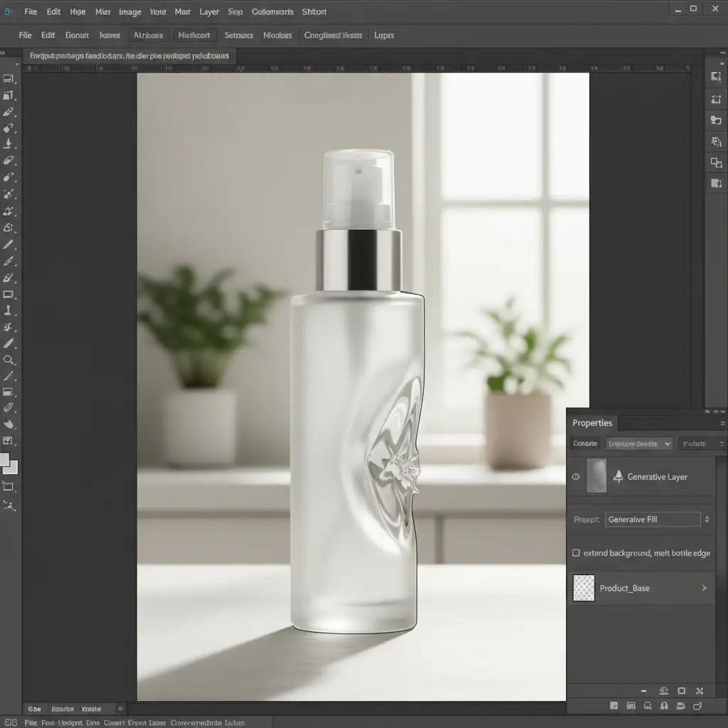
Task: Open the Layer menu in the menu bar
Action: click(209, 12)
